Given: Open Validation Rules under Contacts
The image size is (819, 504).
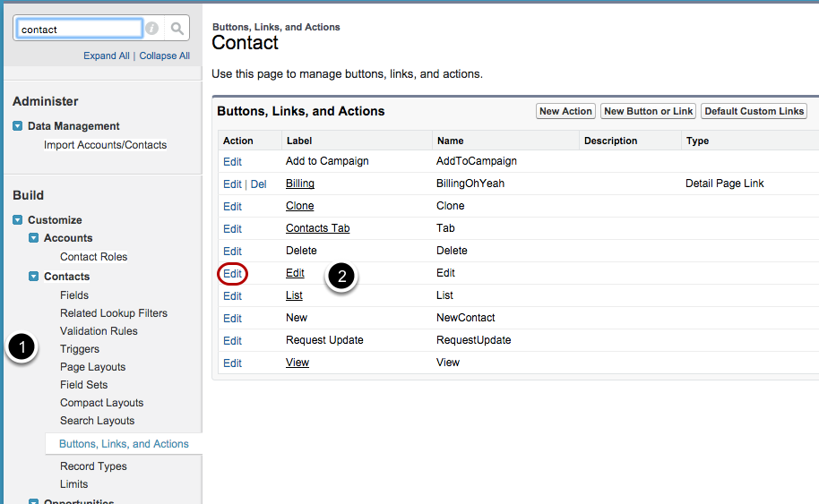Looking at the screenshot, I should (x=99, y=331).
